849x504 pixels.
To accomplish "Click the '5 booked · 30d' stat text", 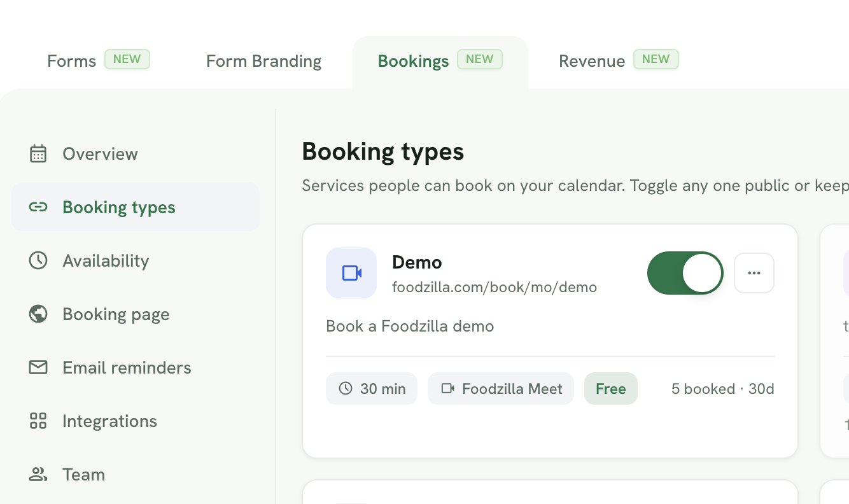I will [723, 389].
